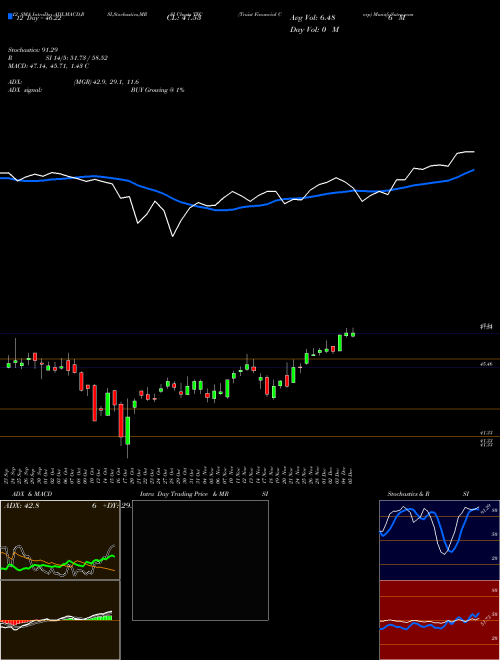Click the 'ADX: 42.8' value in ADX panel
This screenshot has width=500, height=660.
21,506
